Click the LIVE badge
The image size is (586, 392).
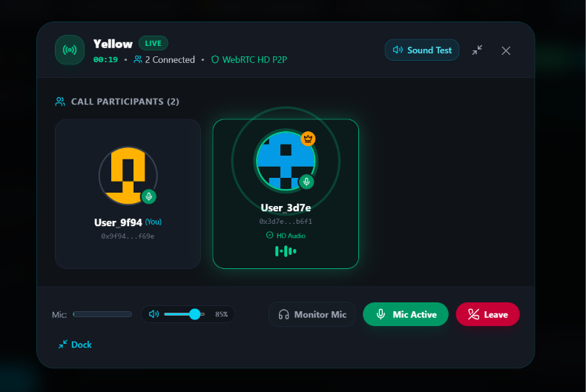[x=154, y=43]
